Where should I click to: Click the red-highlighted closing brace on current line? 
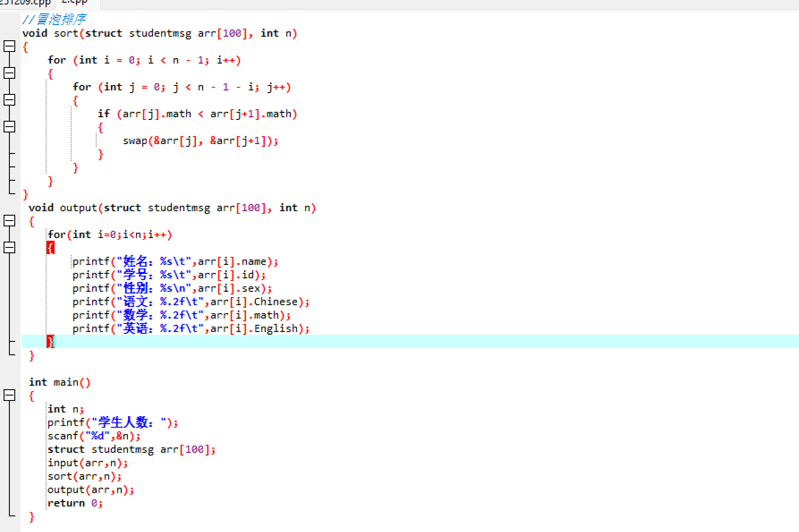point(51,342)
